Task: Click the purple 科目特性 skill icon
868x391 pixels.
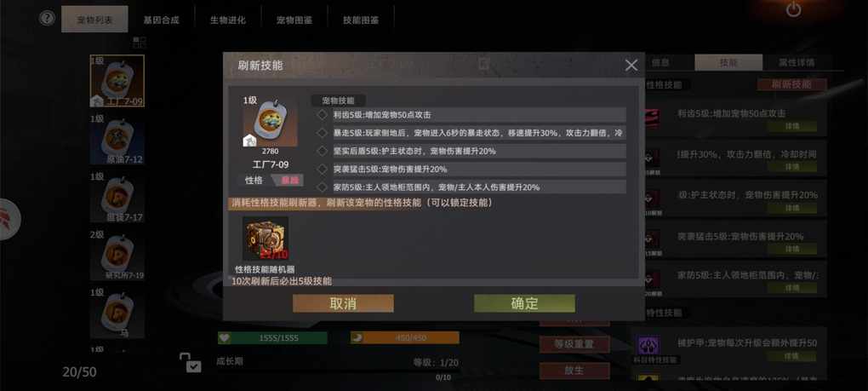Action: point(647,345)
